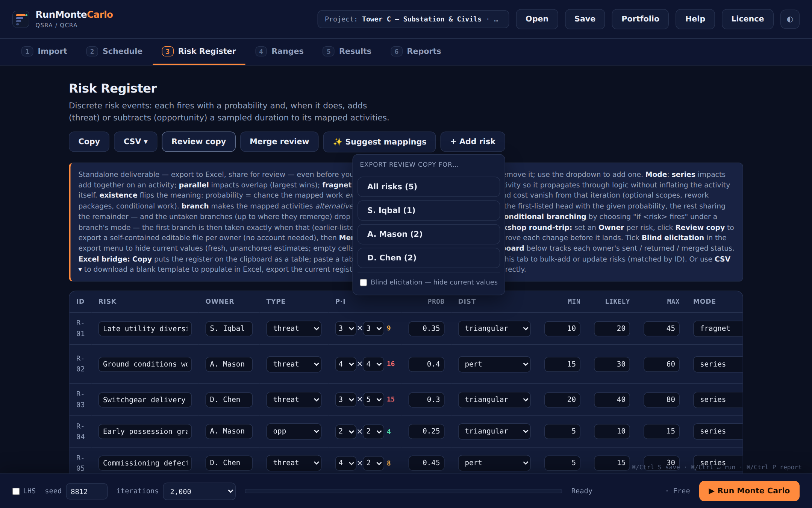Select All risks (5) export option

[429, 187]
